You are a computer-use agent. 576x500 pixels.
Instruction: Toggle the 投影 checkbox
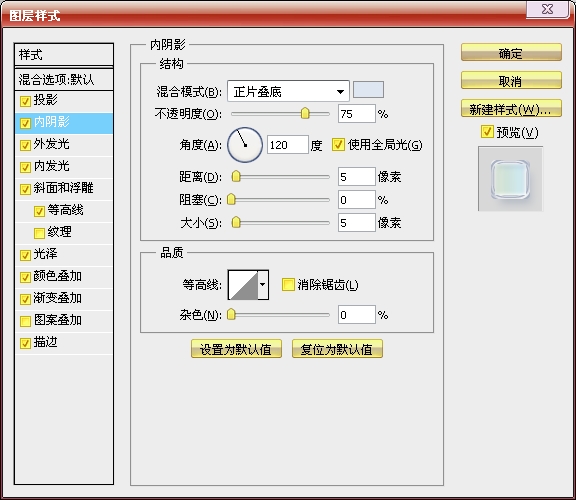coord(25,101)
